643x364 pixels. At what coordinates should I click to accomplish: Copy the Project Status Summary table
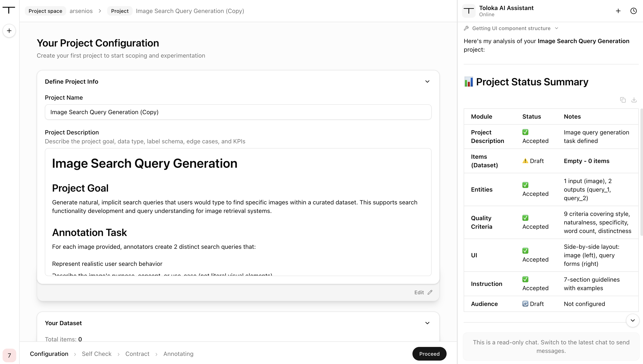623,100
